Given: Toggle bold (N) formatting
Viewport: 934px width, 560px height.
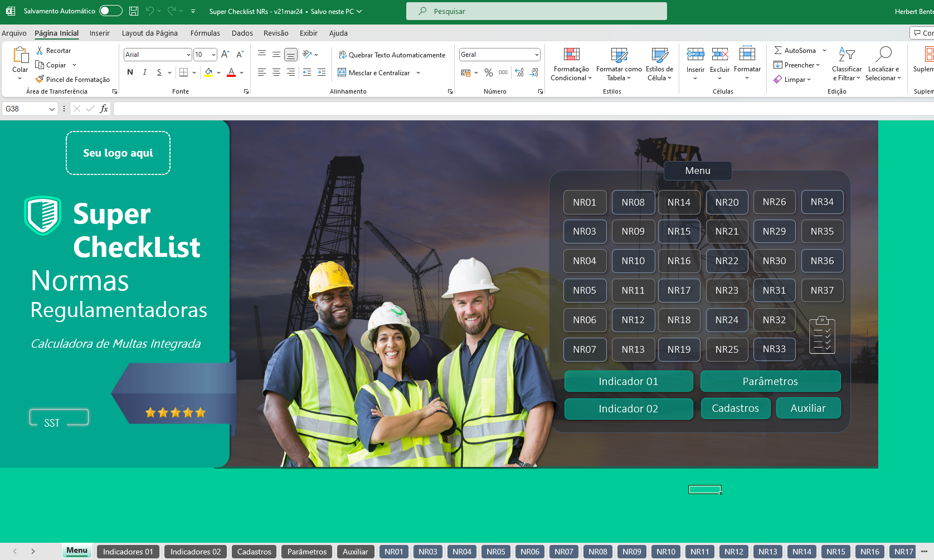Looking at the screenshot, I should point(130,72).
